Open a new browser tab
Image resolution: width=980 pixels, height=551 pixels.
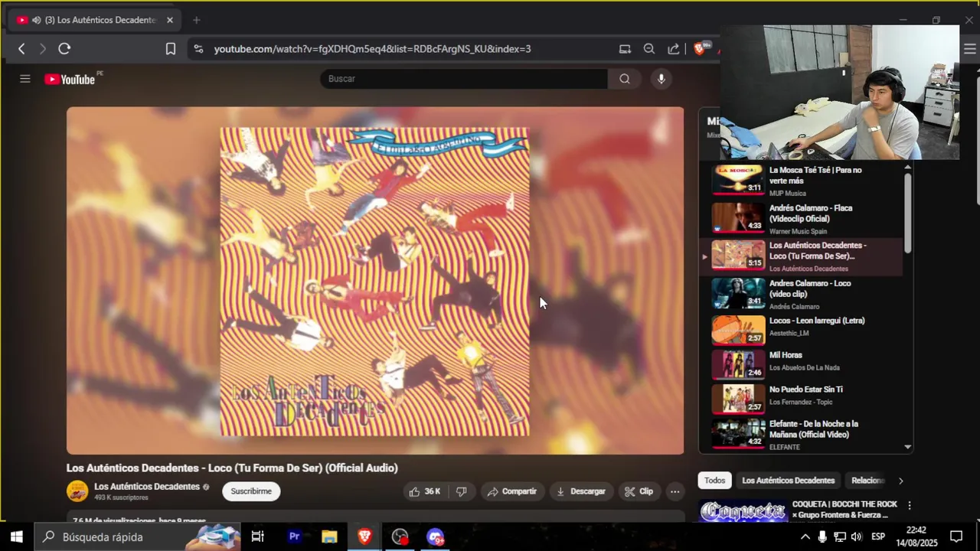pyautogui.click(x=196, y=20)
